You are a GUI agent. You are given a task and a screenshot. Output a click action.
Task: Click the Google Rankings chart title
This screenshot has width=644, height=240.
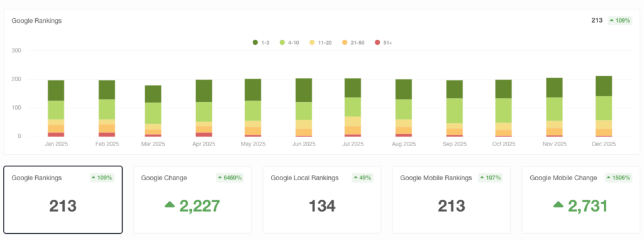(x=36, y=21)
